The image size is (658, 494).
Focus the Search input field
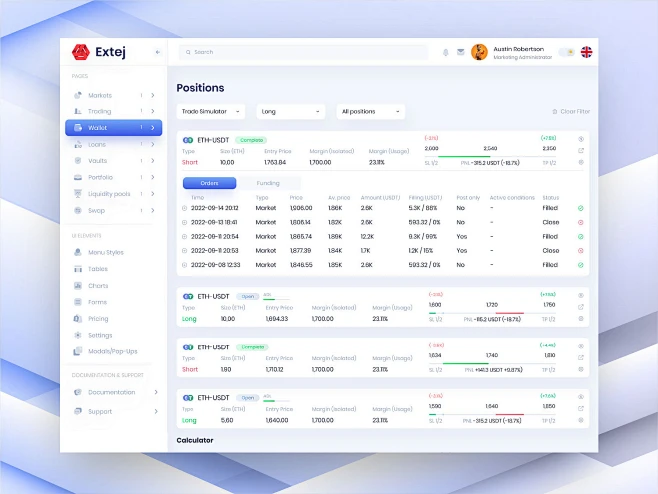coord(303,52)
